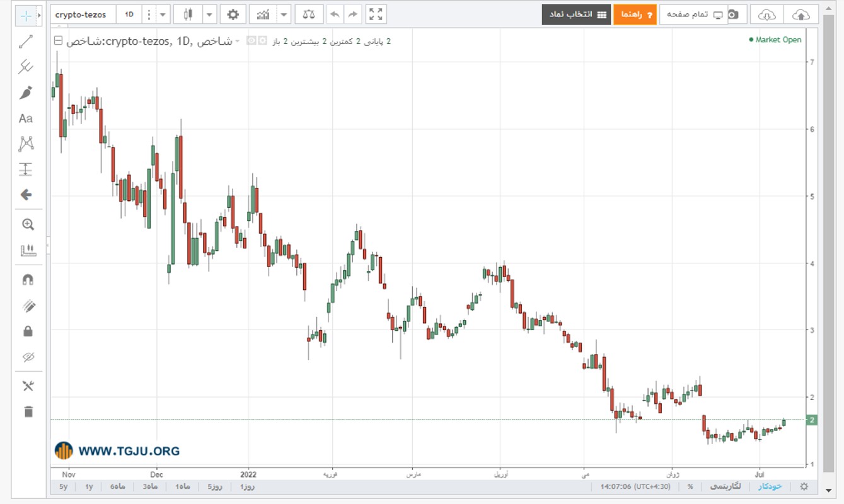Select the 5روز time range
Image resolution: width=844 pixels, height=504 pixels.
click(215, 486)
